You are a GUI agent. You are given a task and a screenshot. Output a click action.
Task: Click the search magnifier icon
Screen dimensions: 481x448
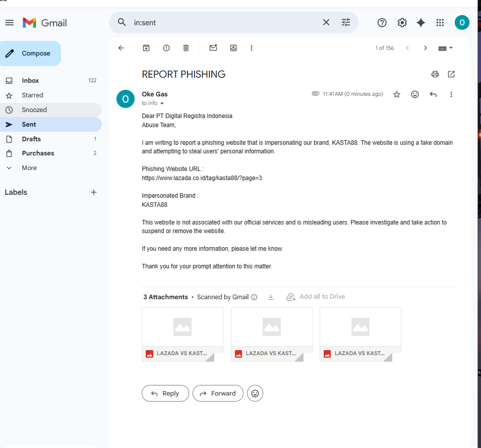(122, 22)
